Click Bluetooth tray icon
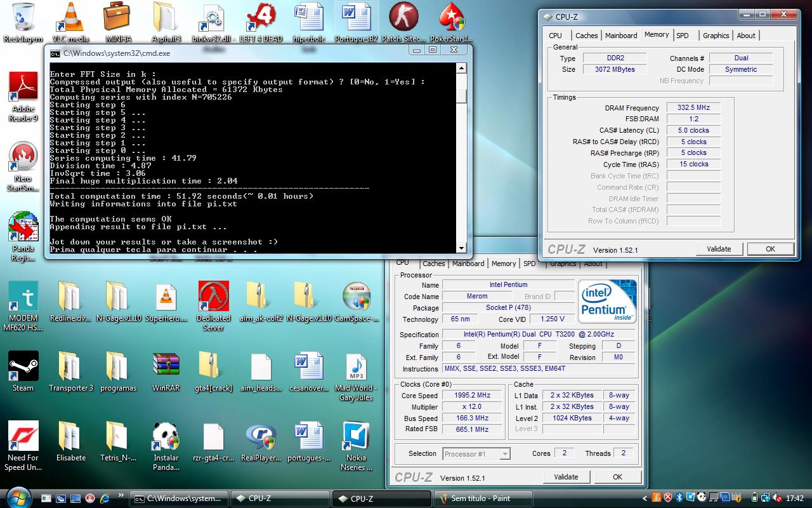The height and width of the screenshot is (508, 812). coord(679,498)
